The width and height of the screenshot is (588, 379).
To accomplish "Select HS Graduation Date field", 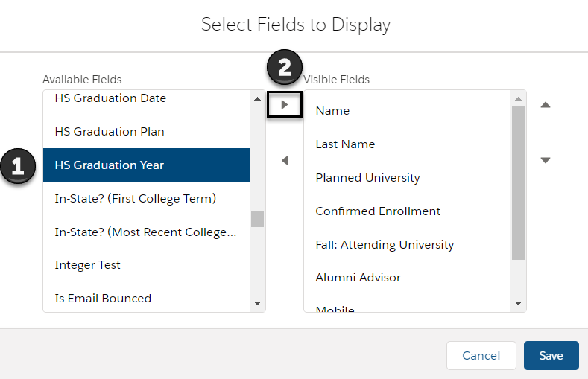I will click(146, 98).
